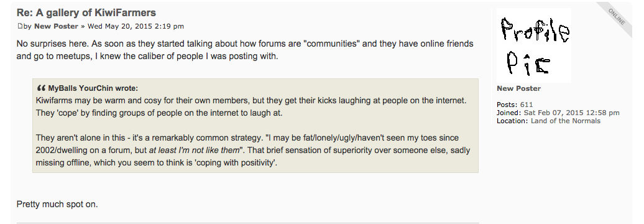This screenshot has height=224, width=644.
Task: Click the 'Joined:' label in the profile
Action: pyautogui.click(x=509, y=113)
